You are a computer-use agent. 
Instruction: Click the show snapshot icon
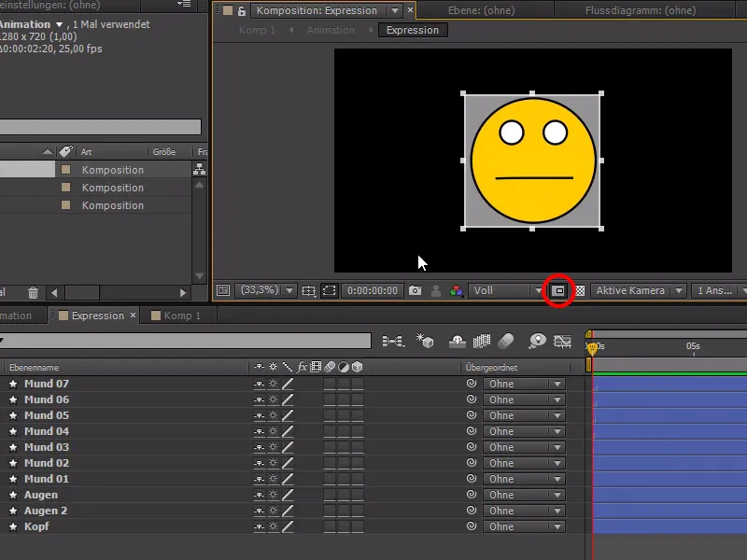pos(435,290)
